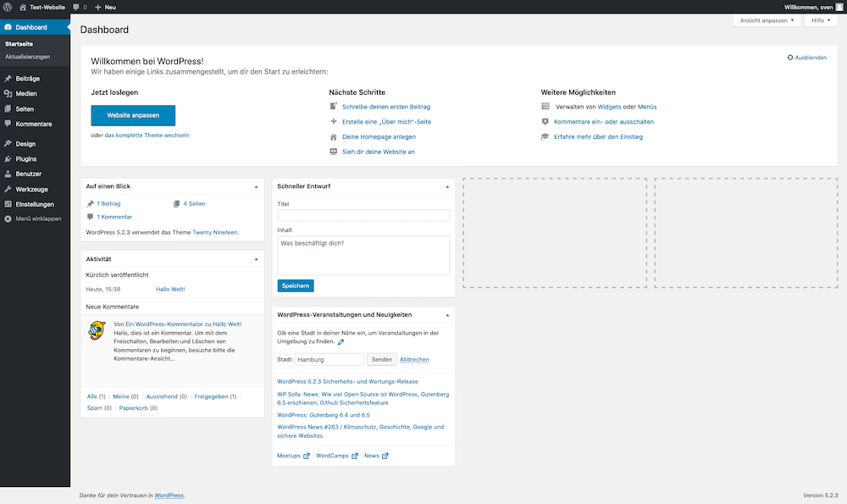Show Papierkorb (0) comments

[x=138, y=407]
